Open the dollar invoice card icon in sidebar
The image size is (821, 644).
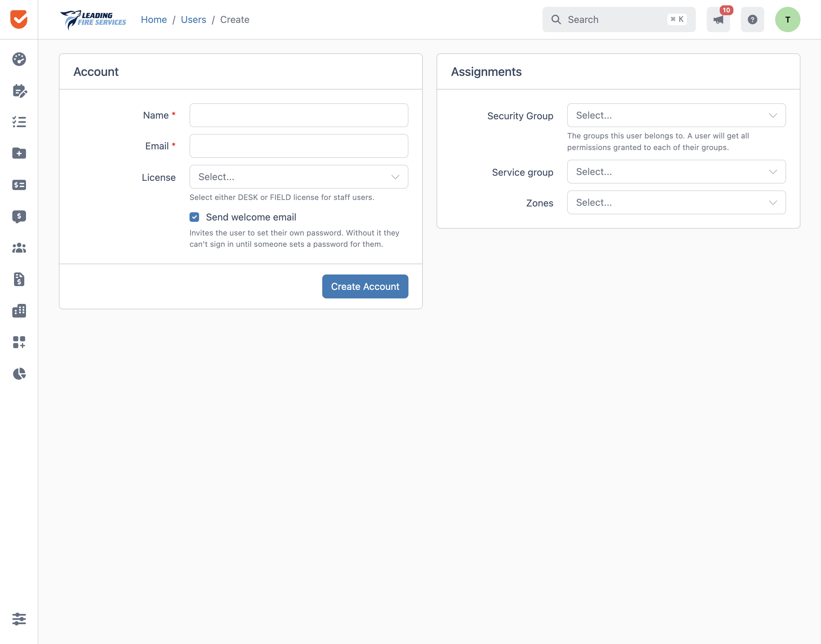click(x=19, y=185)
